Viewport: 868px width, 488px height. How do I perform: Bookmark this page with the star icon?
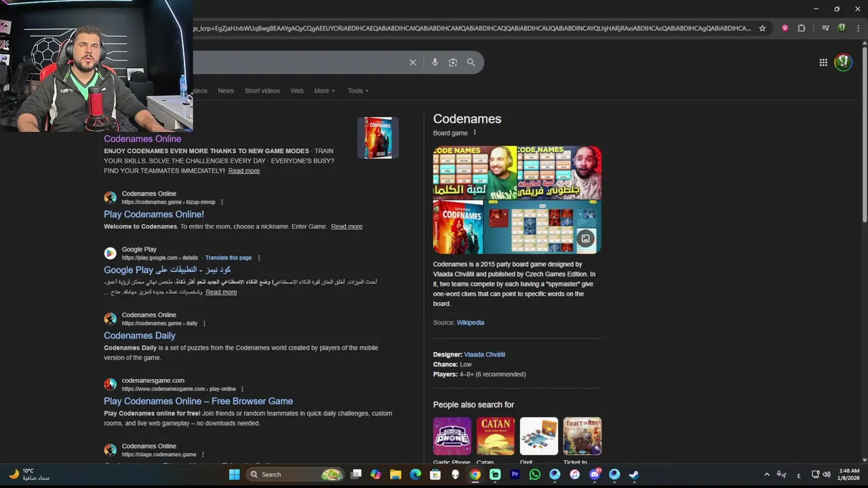point(762,28)
